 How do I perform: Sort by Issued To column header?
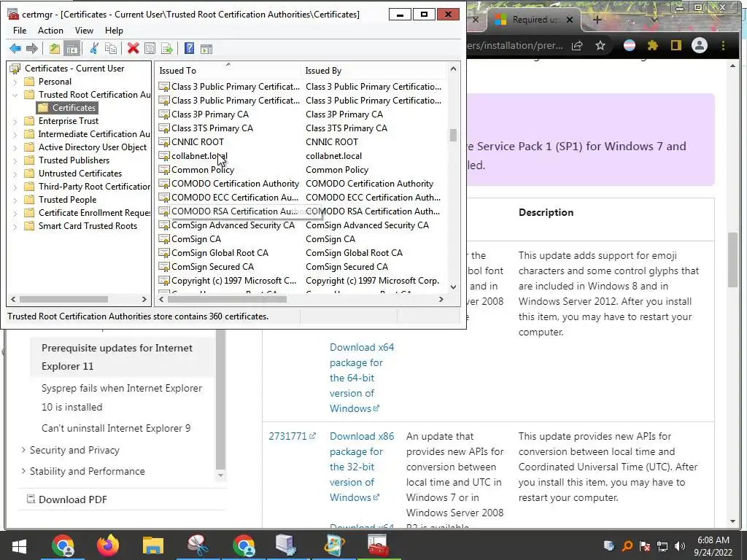coord(228,71)
